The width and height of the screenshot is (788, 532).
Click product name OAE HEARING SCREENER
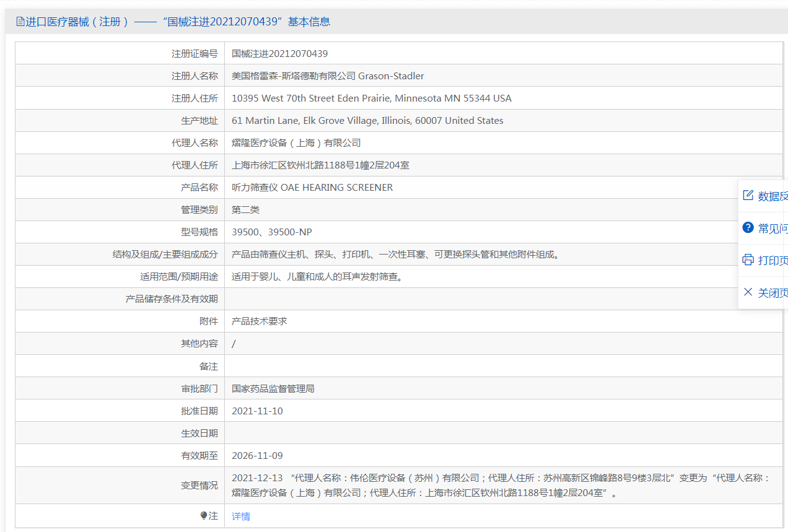click(x=312, y=188)
